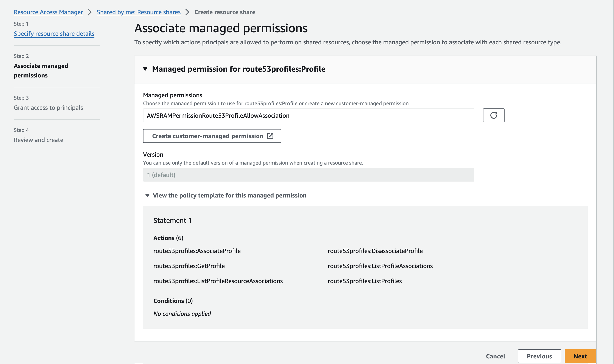
Task: Click the route53profiles:AssociateProfile action text
Action: click(x=197, y=251)
